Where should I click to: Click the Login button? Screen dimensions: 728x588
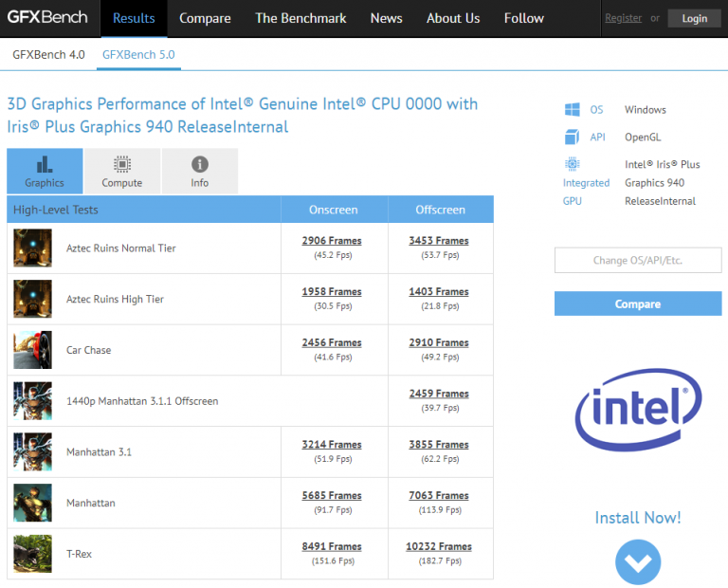695,19
